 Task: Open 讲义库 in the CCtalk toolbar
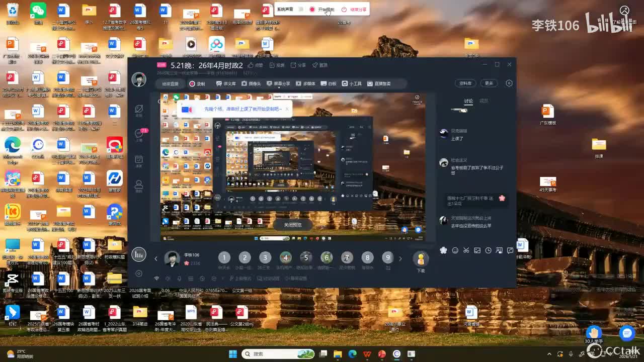coord(226,83)
